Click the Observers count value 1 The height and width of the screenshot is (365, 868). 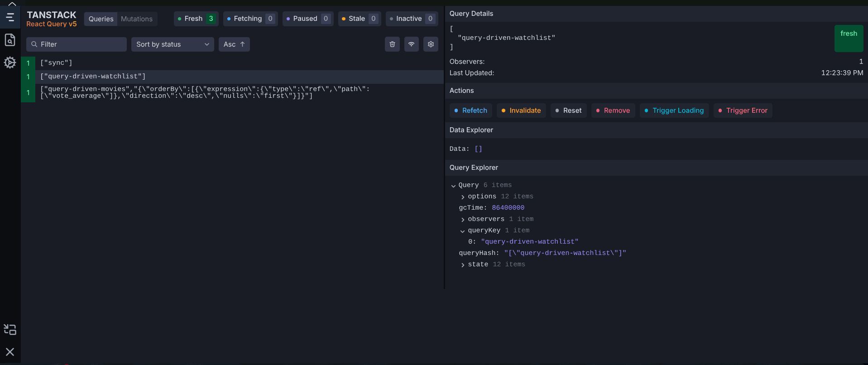coord(861,62)
